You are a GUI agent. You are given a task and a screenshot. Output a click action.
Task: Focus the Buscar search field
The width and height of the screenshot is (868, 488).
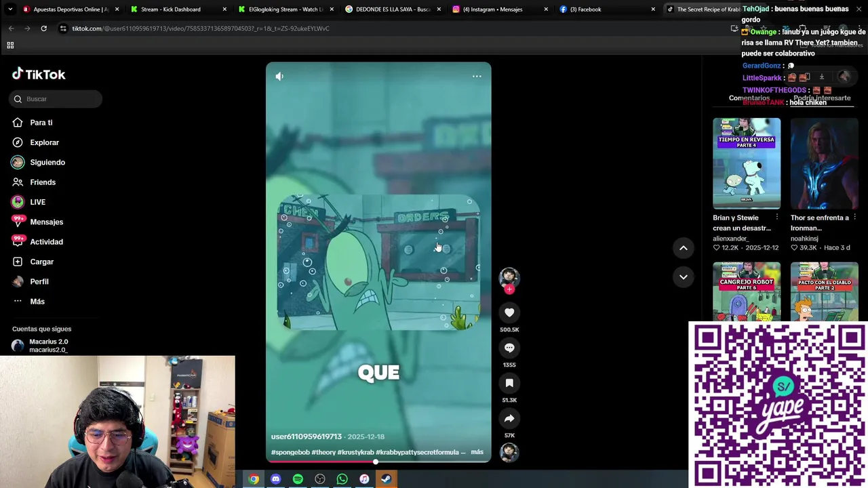coord(56,99)
